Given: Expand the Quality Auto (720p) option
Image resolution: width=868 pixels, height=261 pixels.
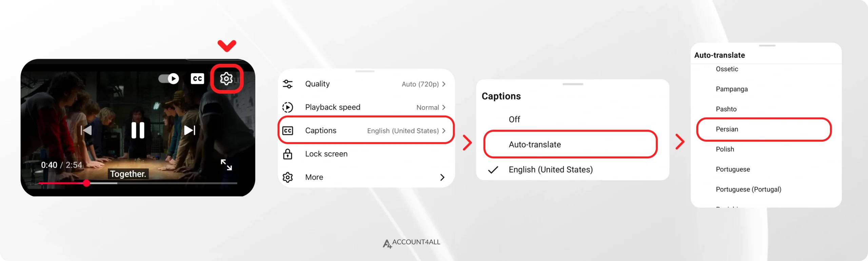Looking at the screenshot, I should (x=423, y=84).
